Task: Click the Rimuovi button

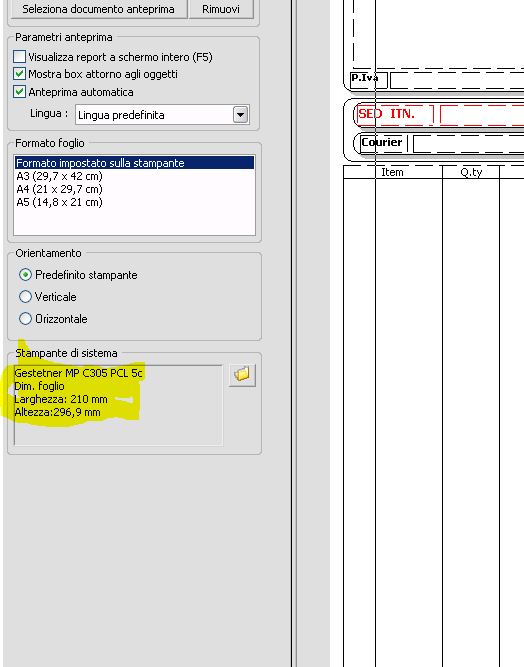Action: 221,9
